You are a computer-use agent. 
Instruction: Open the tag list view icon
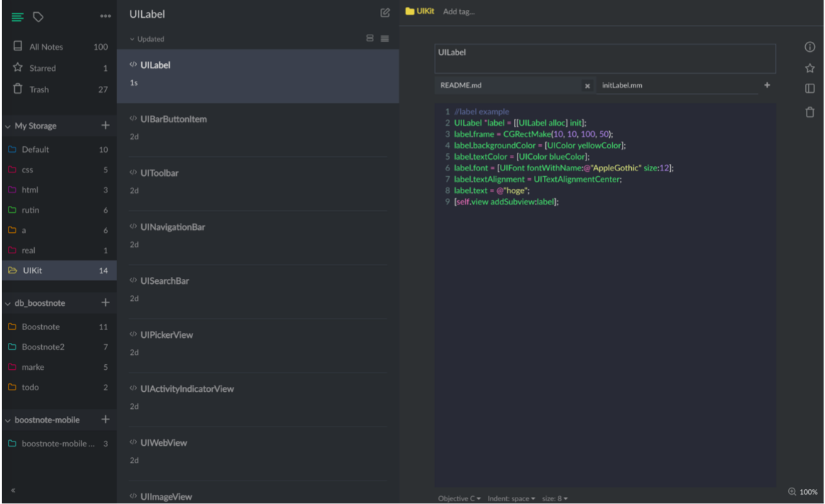[38, 16]
